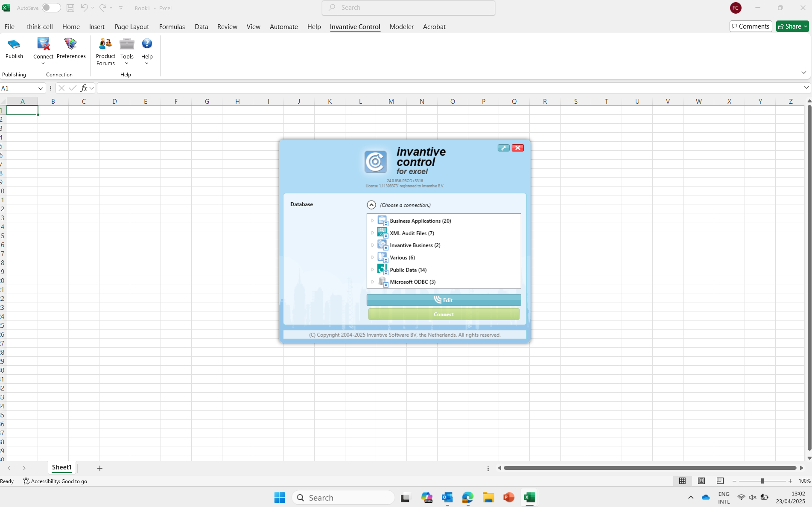Screen dimensions: 812x507
Task: Open Outlook from the taskbar
Action: 447,498
